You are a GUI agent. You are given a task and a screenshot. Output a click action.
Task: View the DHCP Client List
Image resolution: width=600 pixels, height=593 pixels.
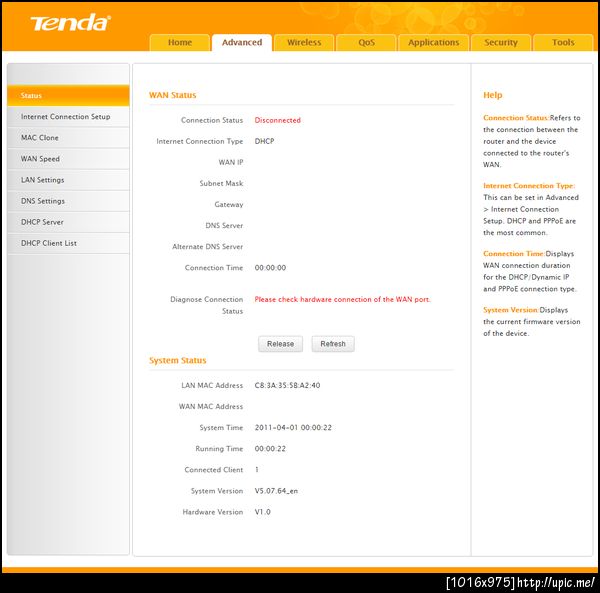(68, 243)
